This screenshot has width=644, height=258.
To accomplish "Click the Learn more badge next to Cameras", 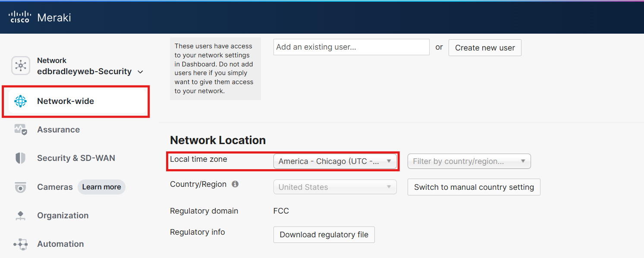I will (101, 187).
